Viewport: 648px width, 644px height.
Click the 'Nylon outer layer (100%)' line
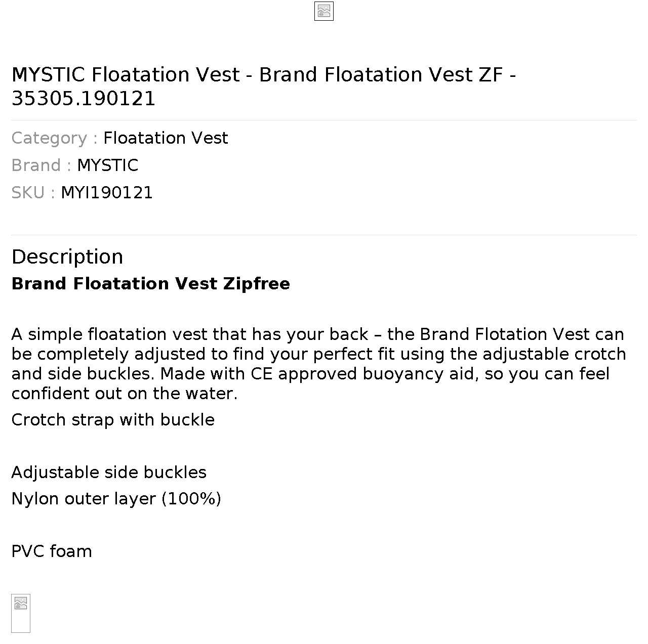click(116, 499)
